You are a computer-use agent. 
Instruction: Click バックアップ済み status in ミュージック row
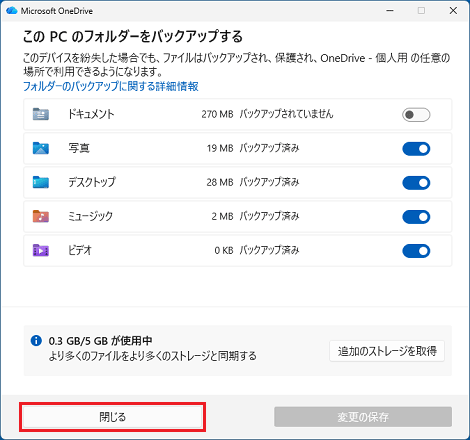(x=269, y=216)
